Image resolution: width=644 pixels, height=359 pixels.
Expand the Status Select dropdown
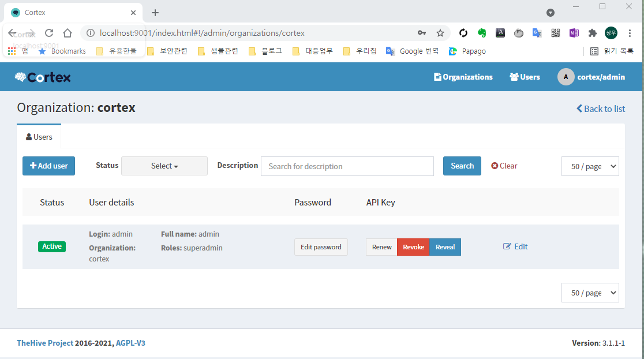tap(164, 166)
